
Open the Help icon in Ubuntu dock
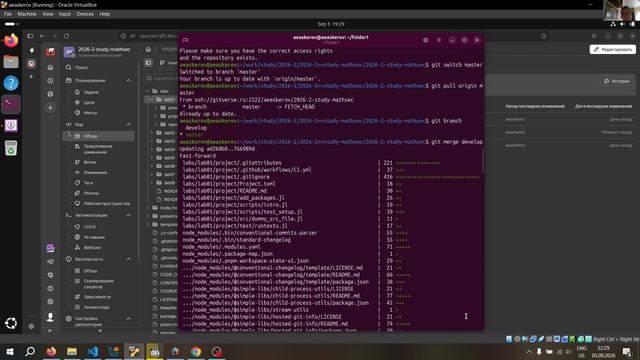pos(11,83)
